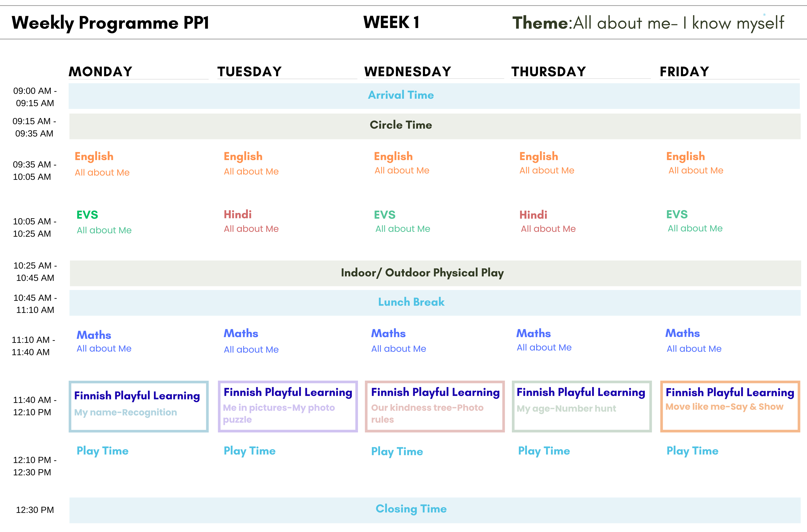
Task: Click Tuesday's Hindi subject label
Action: point(237,214)
